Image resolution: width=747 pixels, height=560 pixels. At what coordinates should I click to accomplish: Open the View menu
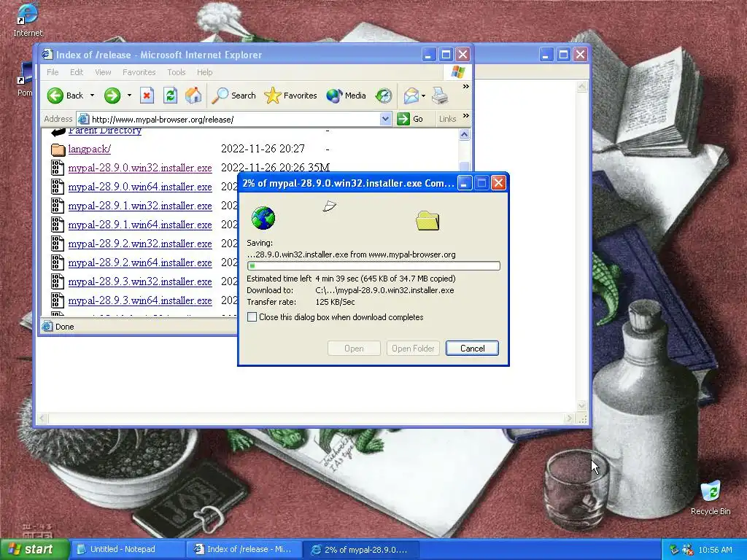coord(103,72)
